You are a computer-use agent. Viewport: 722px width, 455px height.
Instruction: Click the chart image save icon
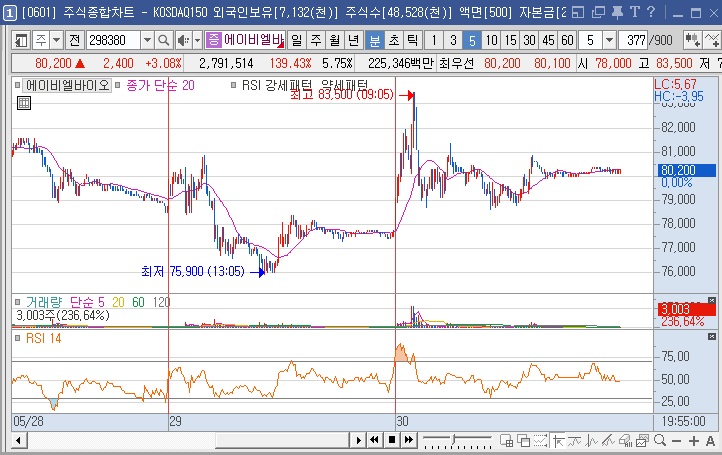click(642, 441)
